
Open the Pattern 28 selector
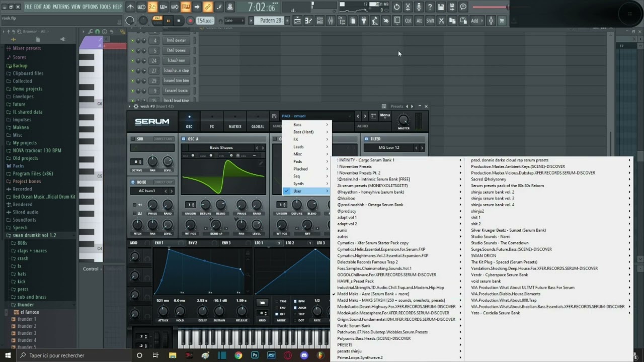coord(270,21)
